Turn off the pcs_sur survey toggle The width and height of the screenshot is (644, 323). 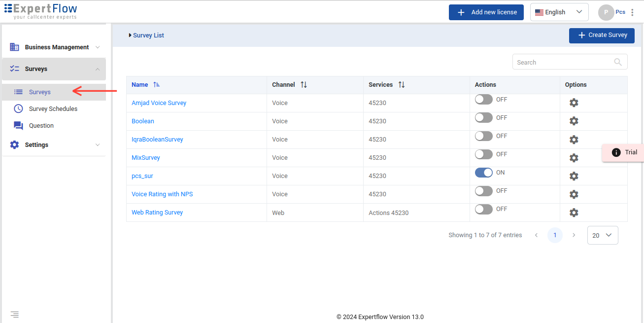483,173
